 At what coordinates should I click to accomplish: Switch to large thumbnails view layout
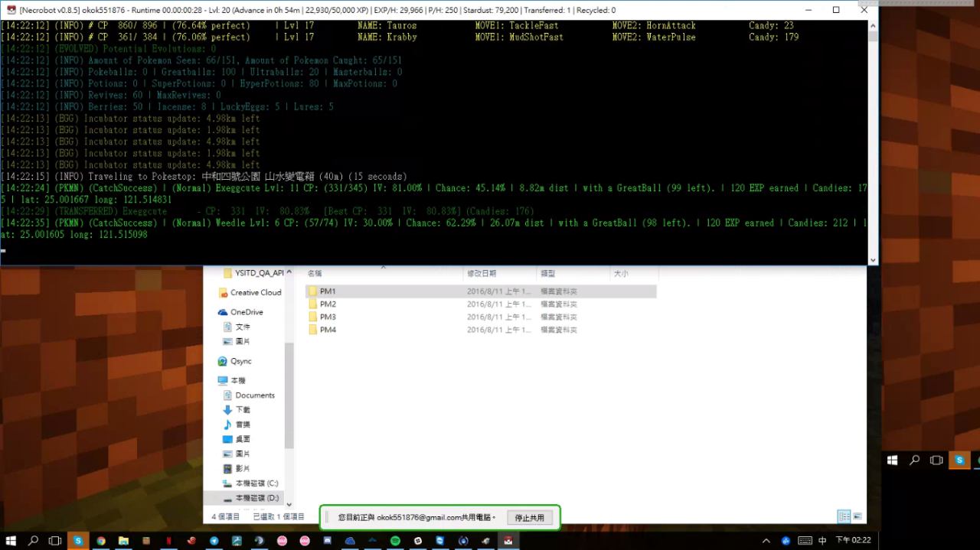coord(857,516)
